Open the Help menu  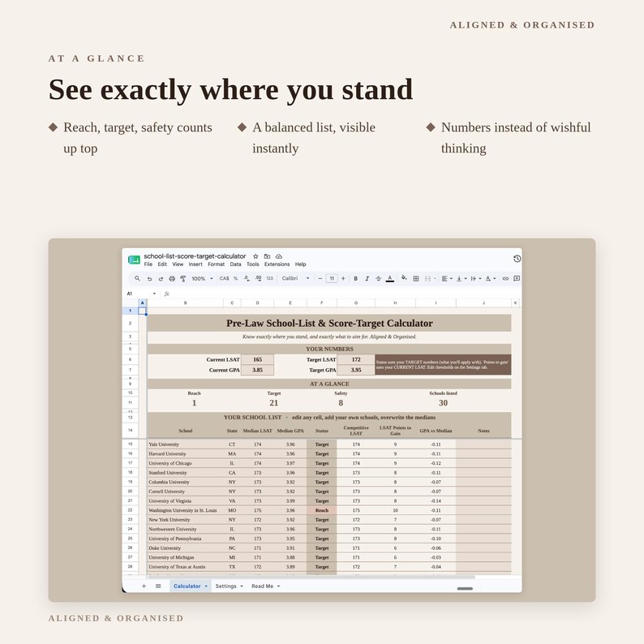(300, 264)
